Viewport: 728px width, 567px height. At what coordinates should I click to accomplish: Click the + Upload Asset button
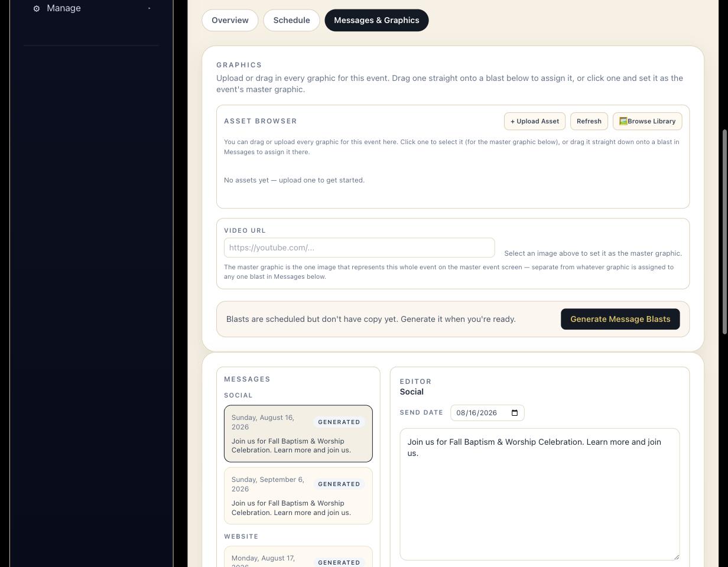[535, 121]
